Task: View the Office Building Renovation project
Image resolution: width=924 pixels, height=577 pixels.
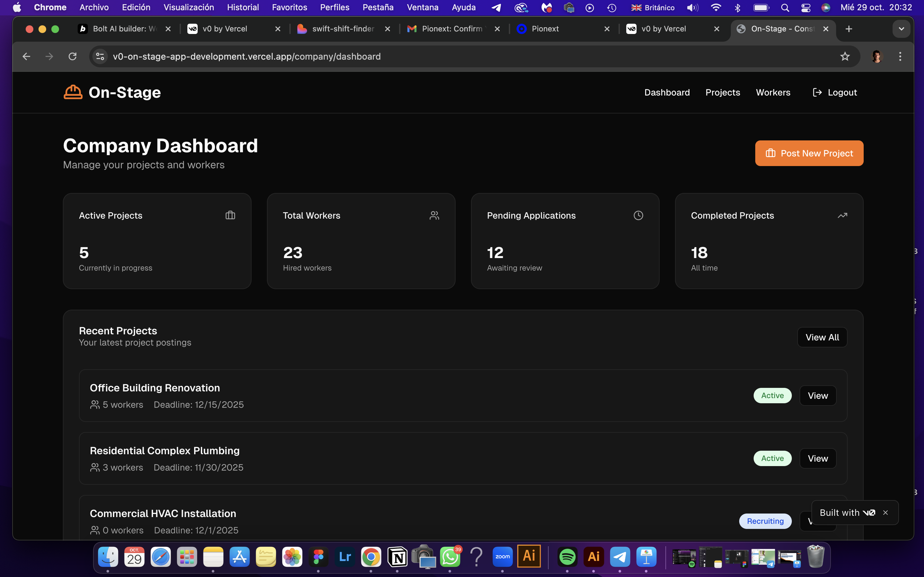Action: [x=817, y=396]
